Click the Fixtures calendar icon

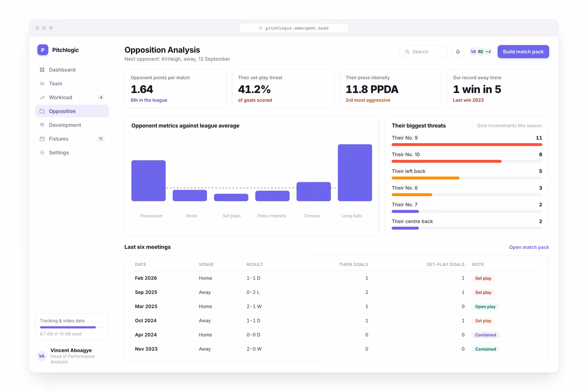[42, 139]
